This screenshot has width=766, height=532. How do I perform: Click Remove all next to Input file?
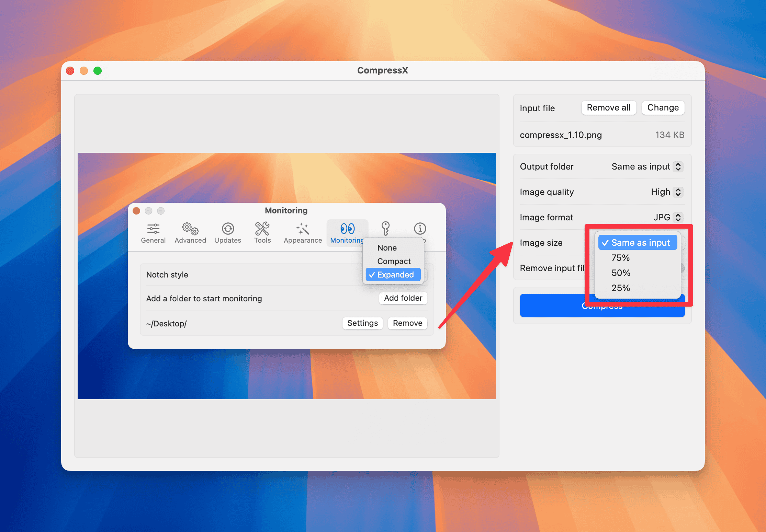(609, 107)
